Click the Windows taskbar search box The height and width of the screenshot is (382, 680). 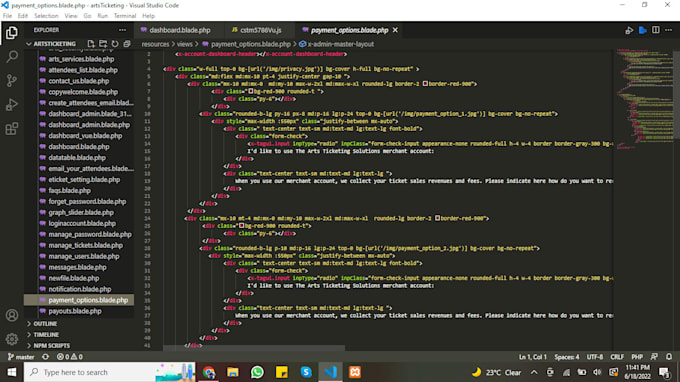pos(109,372)
